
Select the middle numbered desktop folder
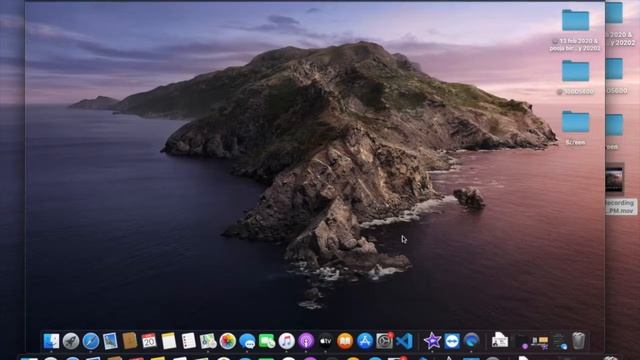click(x=576, y=71)
